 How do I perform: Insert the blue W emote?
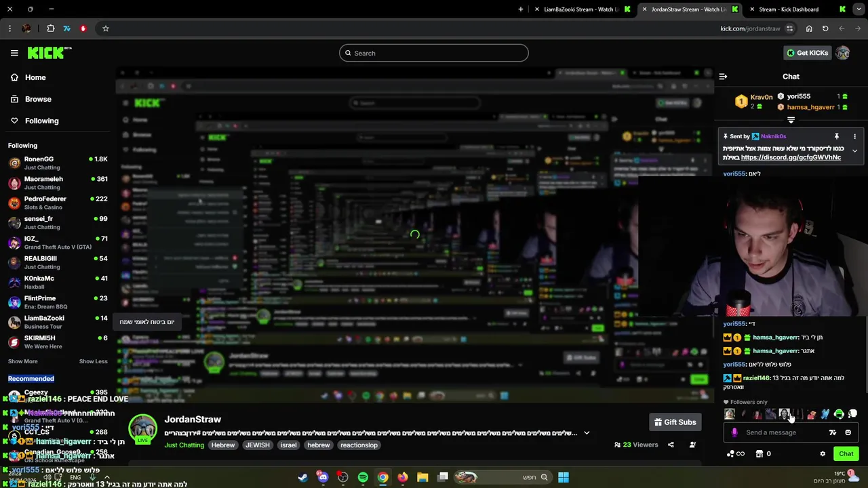(x=825, y=414)
